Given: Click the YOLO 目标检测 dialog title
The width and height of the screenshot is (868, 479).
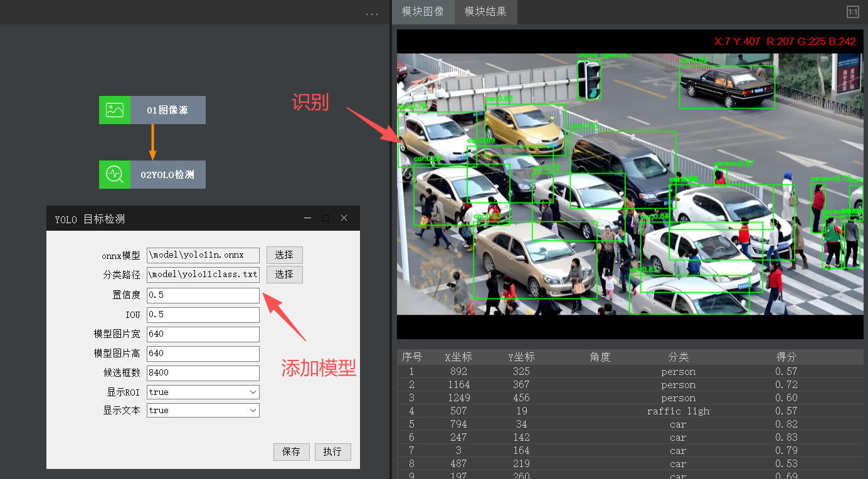Looking at the screenshot, I should tap(90, 219).
